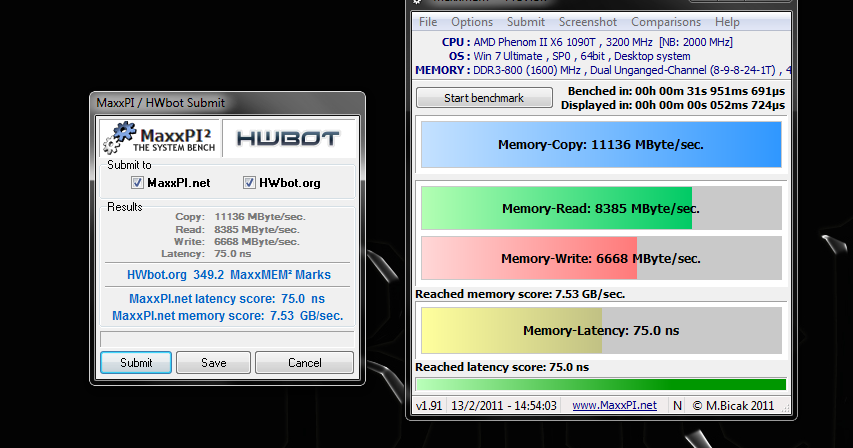Click the MEMORY DDR3-800 info line
Image resolution: width=853 pixels, height=448 pixels.
click(x=603, y=70)
